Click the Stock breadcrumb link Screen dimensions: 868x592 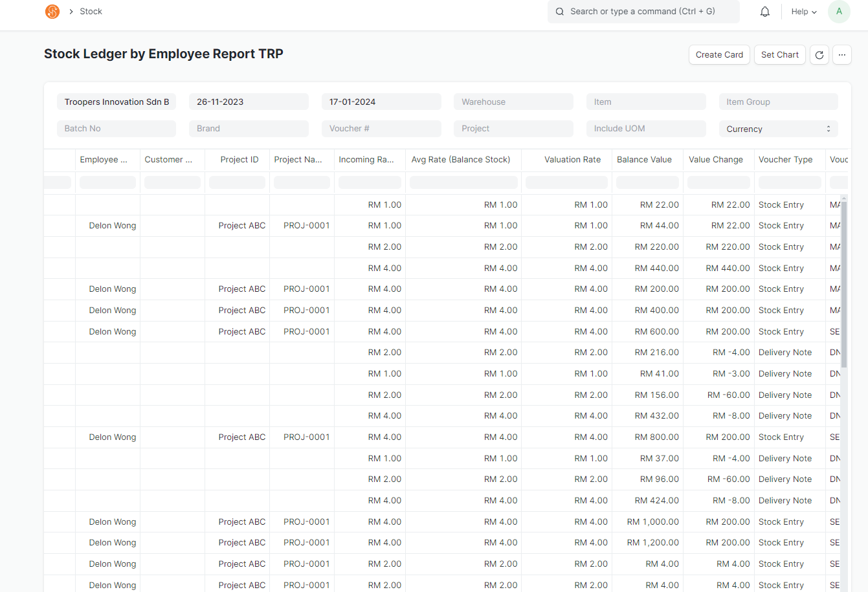[x=91, y=12]
